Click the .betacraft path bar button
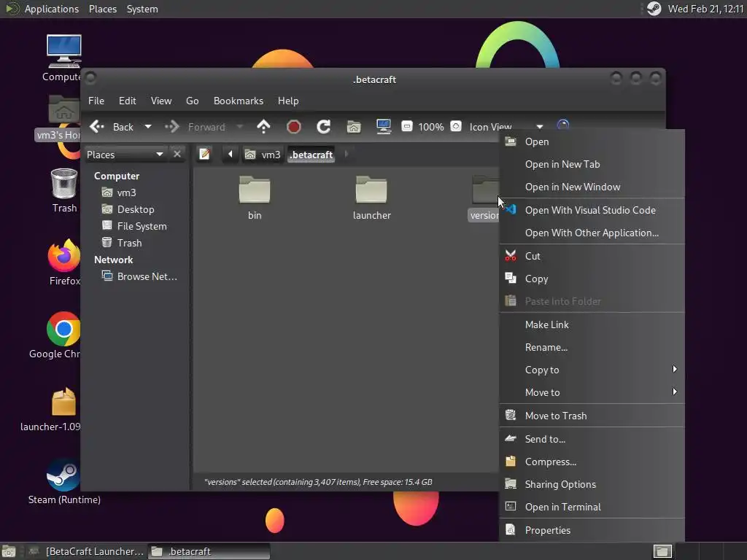Viewport: 747px width, 560px height. [x=311, y=155]
